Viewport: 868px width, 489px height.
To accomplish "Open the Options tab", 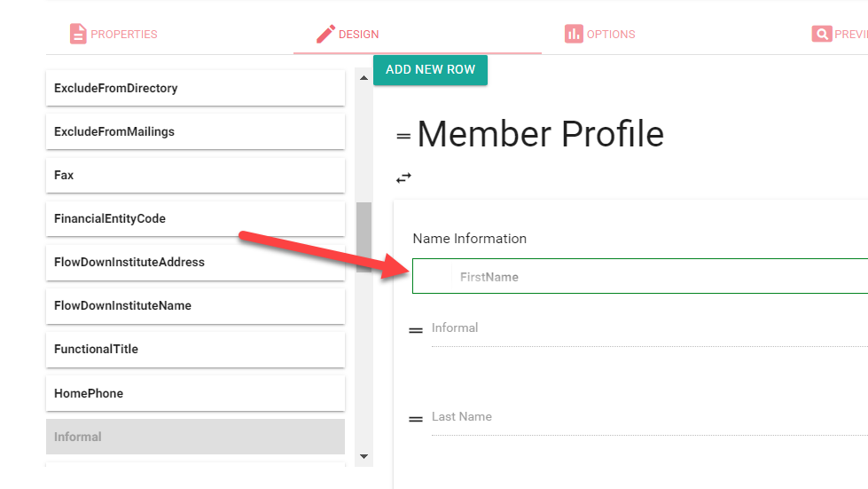I will pyautogui.click(x=610, y=35).
